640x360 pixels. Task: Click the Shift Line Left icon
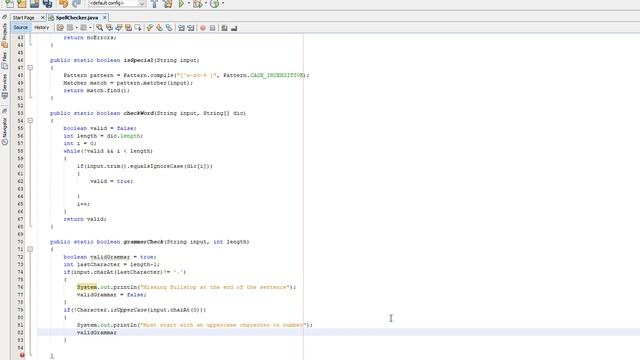tap(181, 28)
